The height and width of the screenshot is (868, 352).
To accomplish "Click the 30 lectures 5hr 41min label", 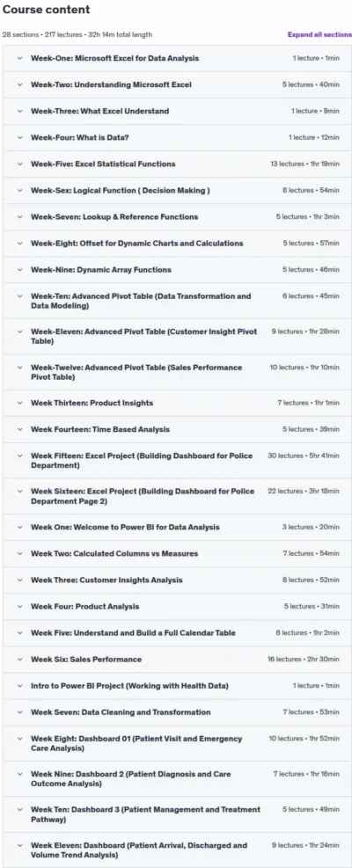I will [x=304, y=456].
